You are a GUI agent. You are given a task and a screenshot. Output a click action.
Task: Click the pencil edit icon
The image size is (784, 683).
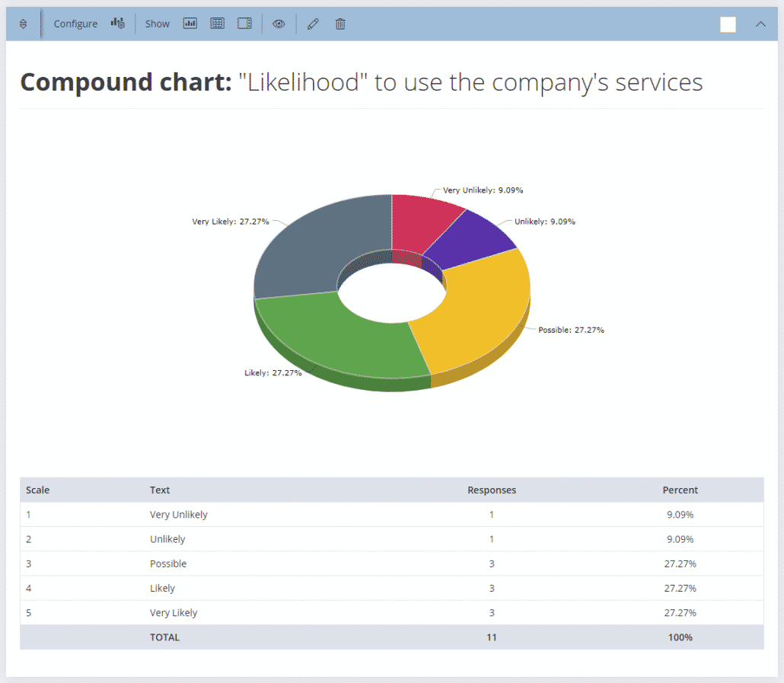tap(312, 24)
